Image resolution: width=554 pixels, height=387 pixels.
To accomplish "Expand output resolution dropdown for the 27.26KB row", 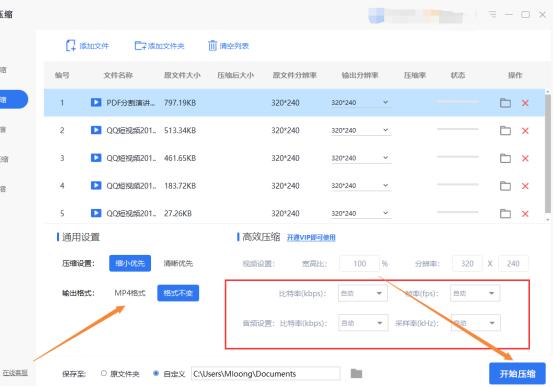I will (x=385, y=213).
